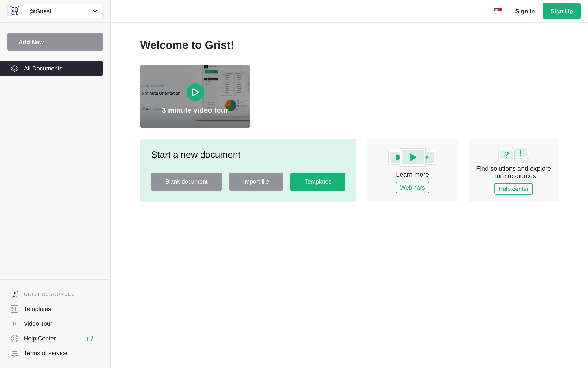
Task: Click 'Find solutions and explore more resources' text
Action: (513, 172)
